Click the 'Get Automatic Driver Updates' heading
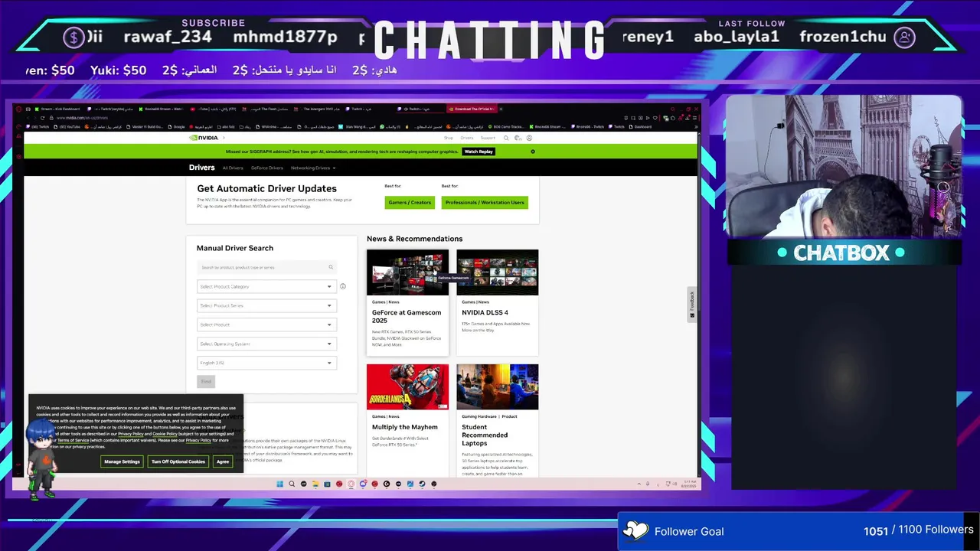Viewport: 980px width, 551px height. [267, 188]
